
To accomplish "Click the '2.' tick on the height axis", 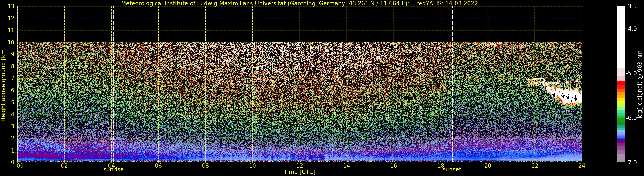I will tap(13, 139).
